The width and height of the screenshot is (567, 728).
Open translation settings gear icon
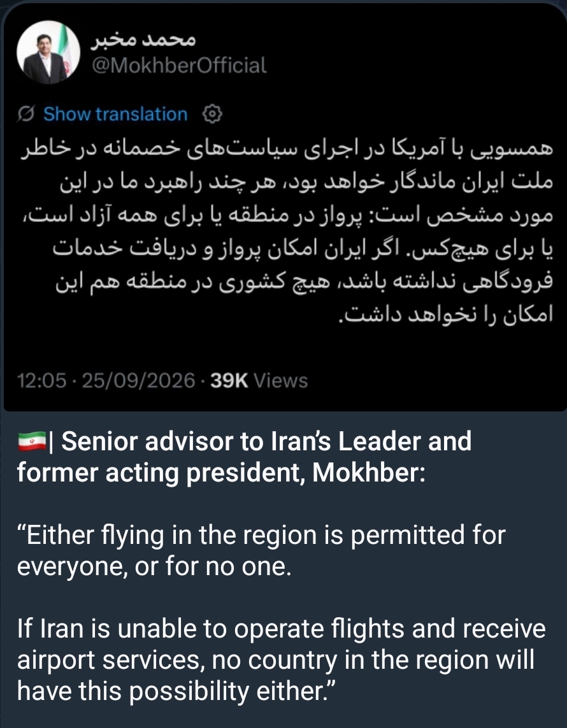coord(212,114)
